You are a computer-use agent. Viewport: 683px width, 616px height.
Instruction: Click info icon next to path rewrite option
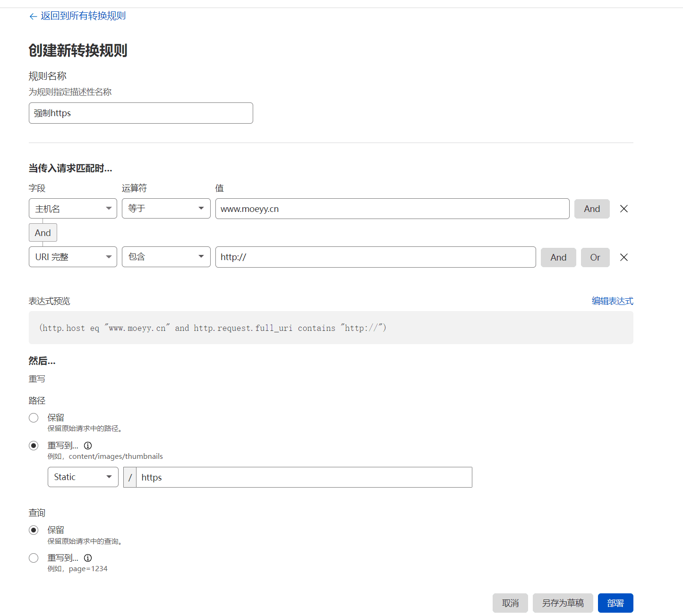(x=88, y=446)
